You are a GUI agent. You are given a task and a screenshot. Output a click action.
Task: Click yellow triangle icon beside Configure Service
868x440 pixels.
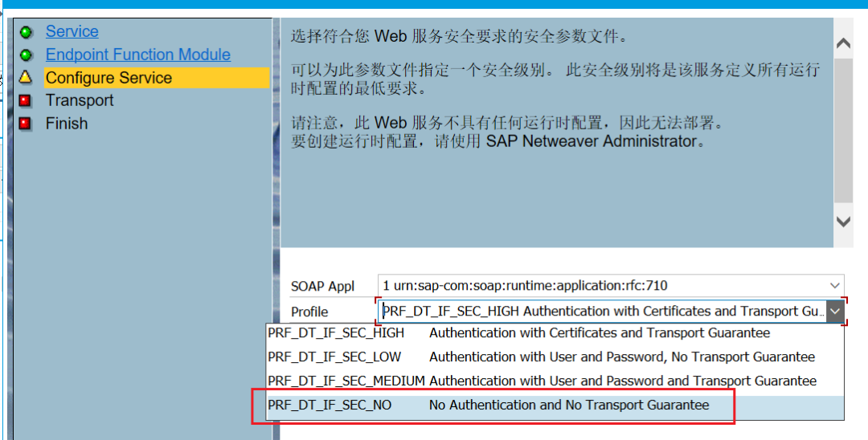26,77
